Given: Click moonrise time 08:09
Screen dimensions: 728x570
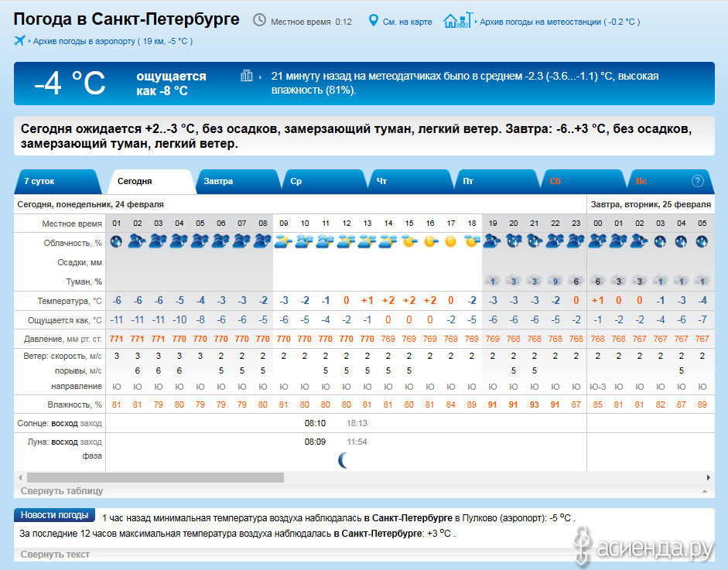Looking at the screenshot, I should 315,442.
